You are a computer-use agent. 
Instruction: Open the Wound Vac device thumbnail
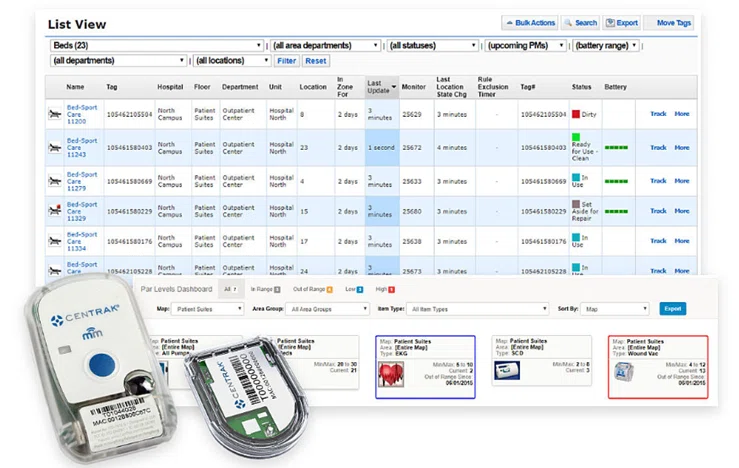click(x=624, y=372)
